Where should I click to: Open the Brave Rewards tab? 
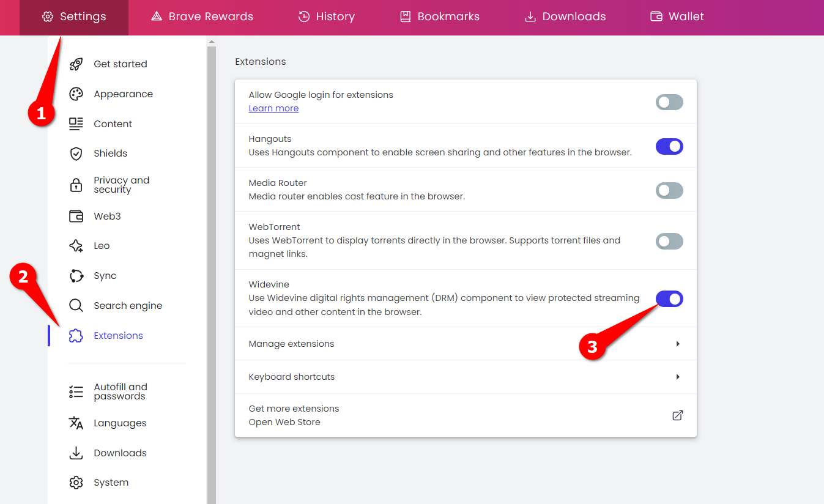pos(201,17)
